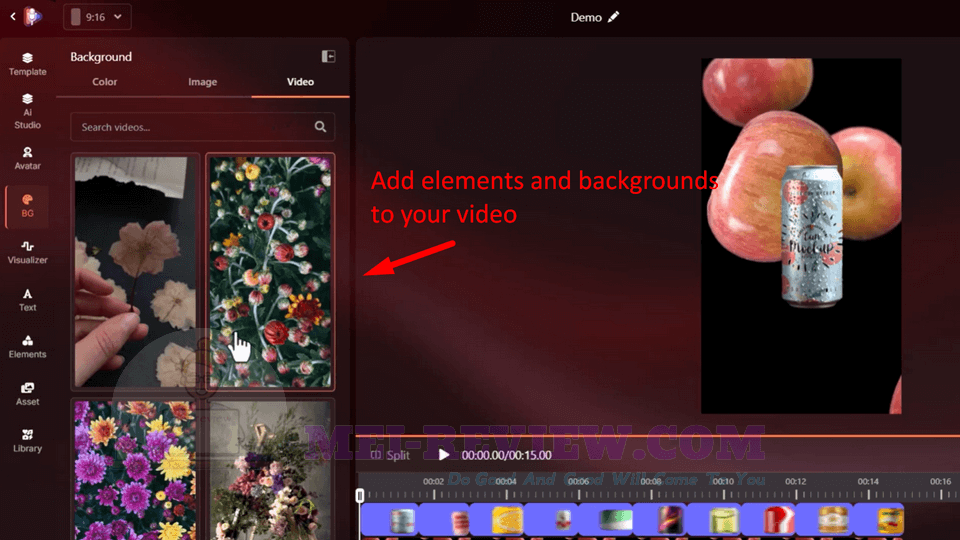
Task: Play the video timeline
Action: (x=444, y=455)
